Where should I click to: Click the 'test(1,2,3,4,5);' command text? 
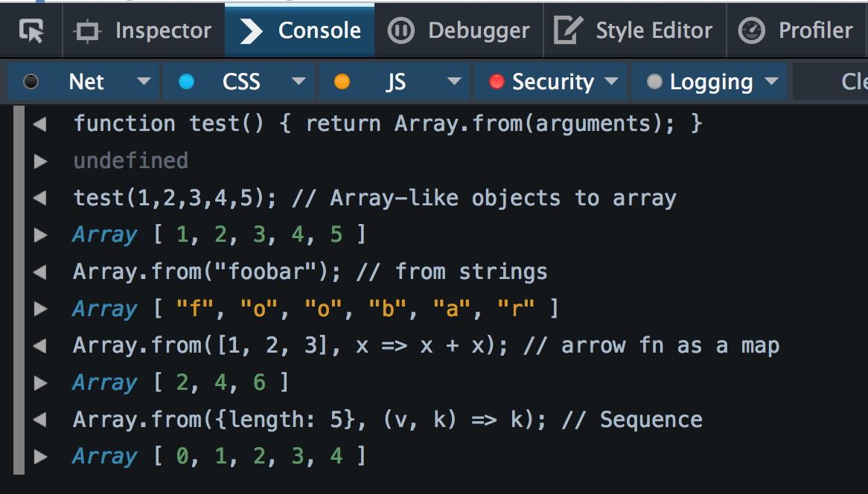pyautogui.click(x=175, y=198)
